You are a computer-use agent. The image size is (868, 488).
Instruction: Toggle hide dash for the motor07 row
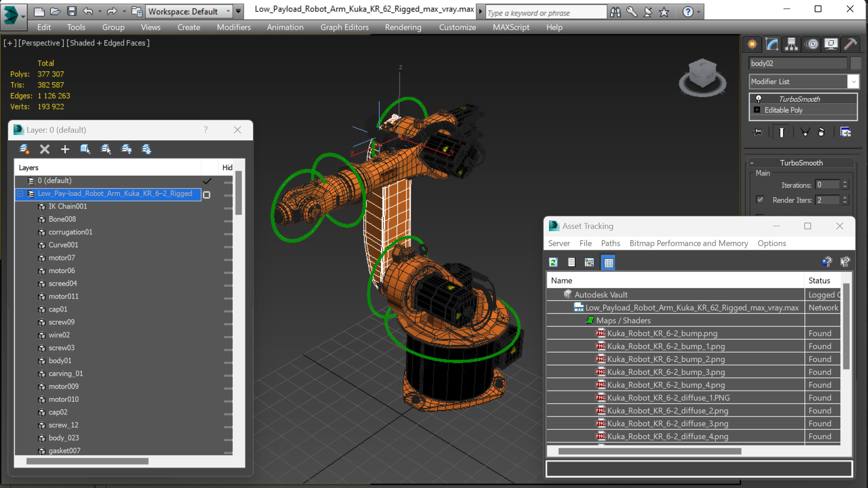(x=228, y=260)
